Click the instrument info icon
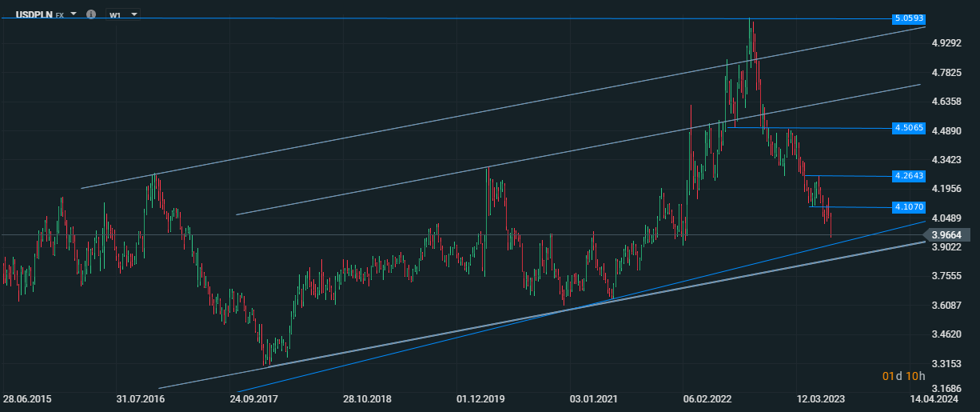The height and width of the screenshot is (412, 980). tap(91, 14)
